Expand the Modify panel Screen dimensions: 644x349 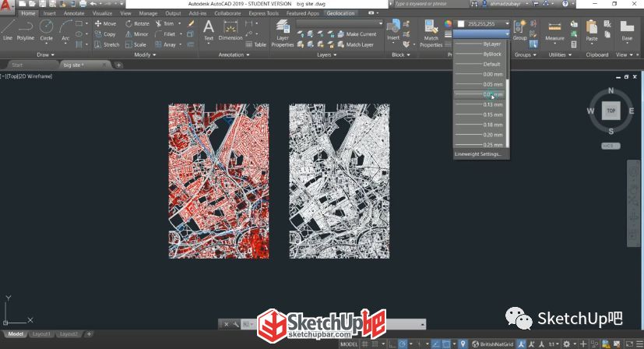[x=145, y=55]
